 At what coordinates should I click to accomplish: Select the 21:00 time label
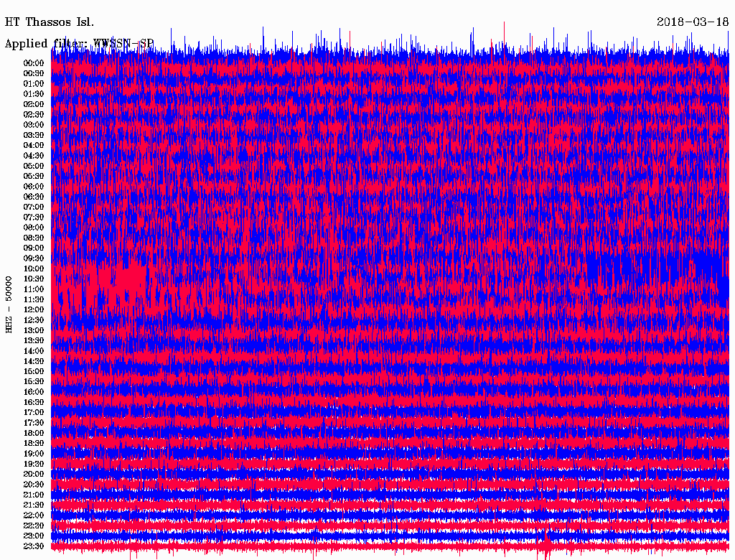click(x=34, y=495)
